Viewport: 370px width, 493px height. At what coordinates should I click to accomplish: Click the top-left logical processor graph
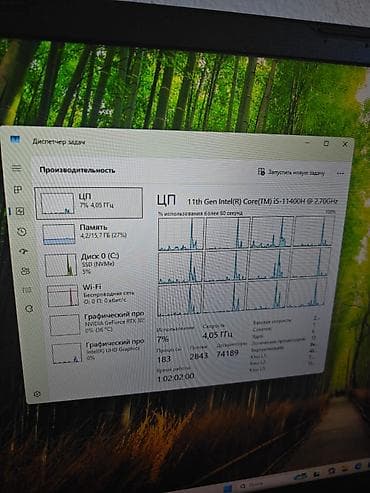181,234
